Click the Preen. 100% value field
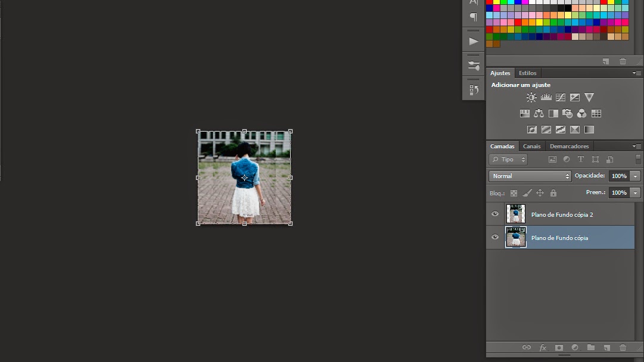The width and height of the screenshot is (644, 362). coord(619,192)
